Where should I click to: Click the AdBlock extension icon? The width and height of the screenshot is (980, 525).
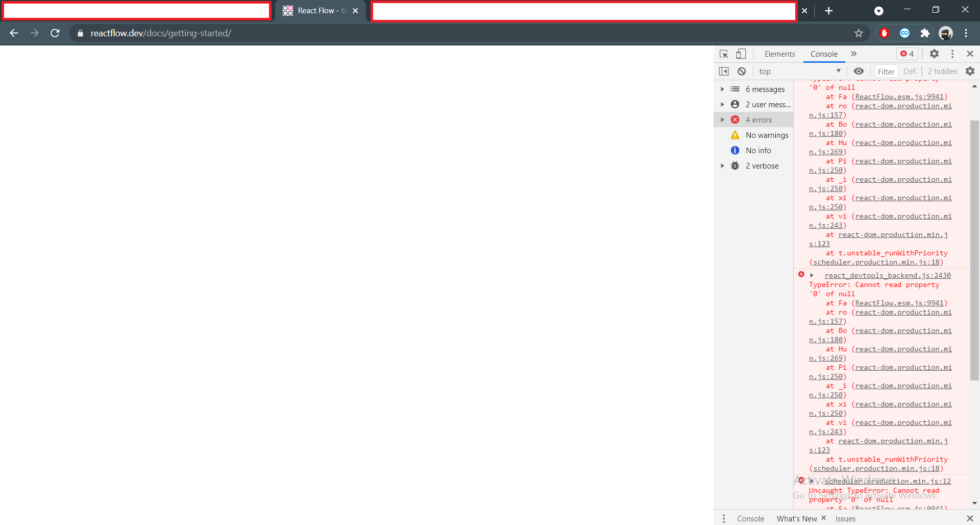(x=884, y=33)
